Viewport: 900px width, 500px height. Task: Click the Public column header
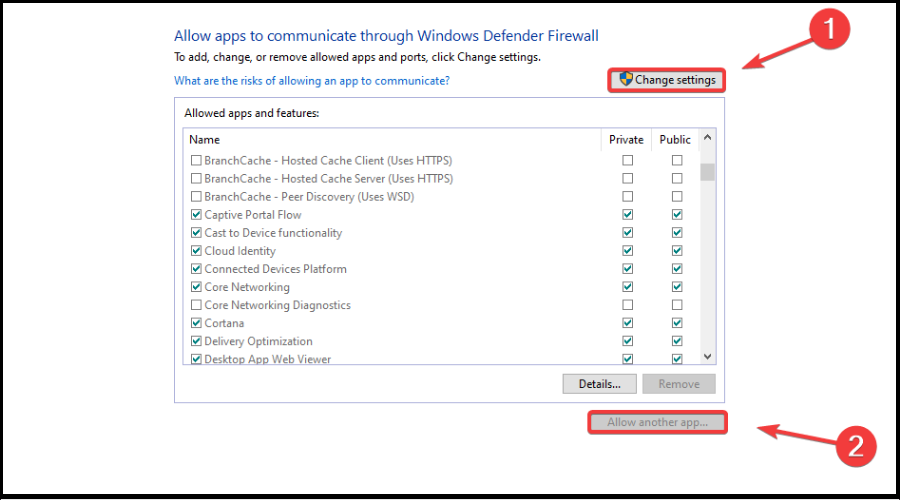(x=674, y=139)
